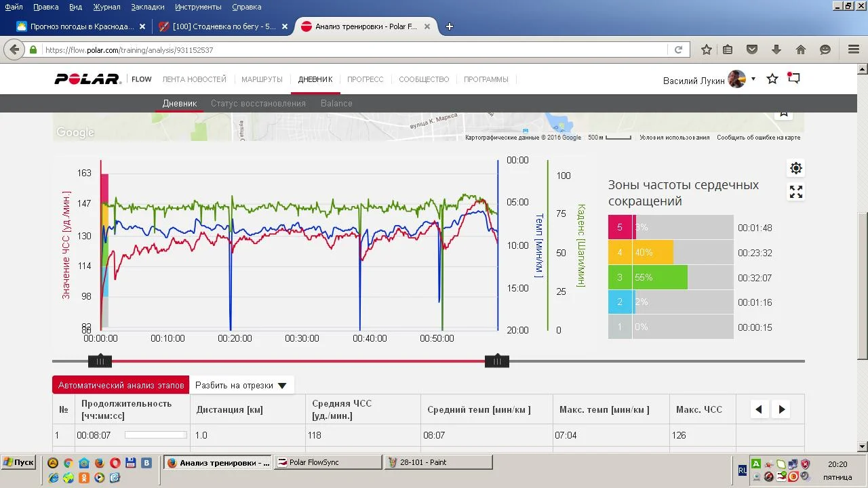Click the Firefox home icon
The height and width of the screenshot is (488, 868).
[801, 49]
